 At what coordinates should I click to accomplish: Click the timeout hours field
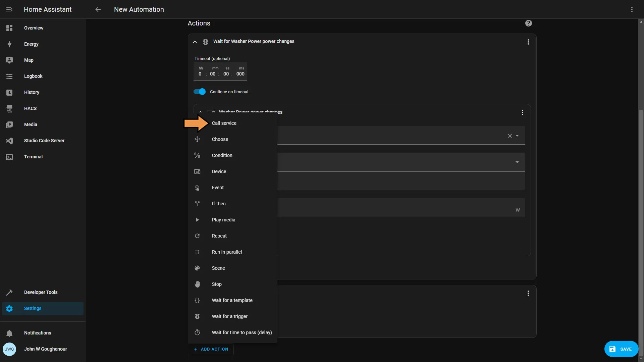200,74
